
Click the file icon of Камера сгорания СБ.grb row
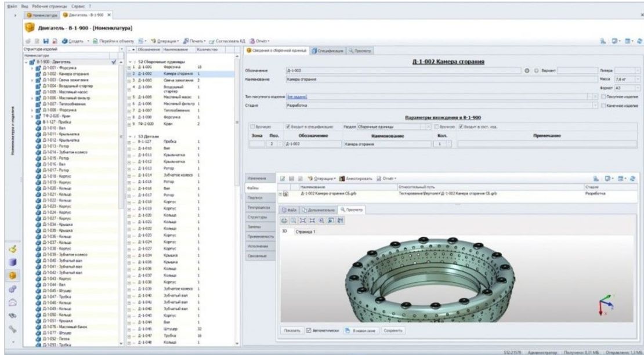coord(285,193)
